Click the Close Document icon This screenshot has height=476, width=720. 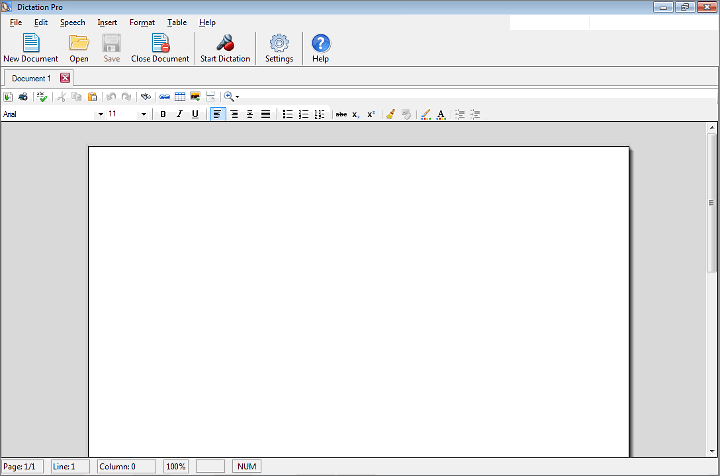[160, 44]
